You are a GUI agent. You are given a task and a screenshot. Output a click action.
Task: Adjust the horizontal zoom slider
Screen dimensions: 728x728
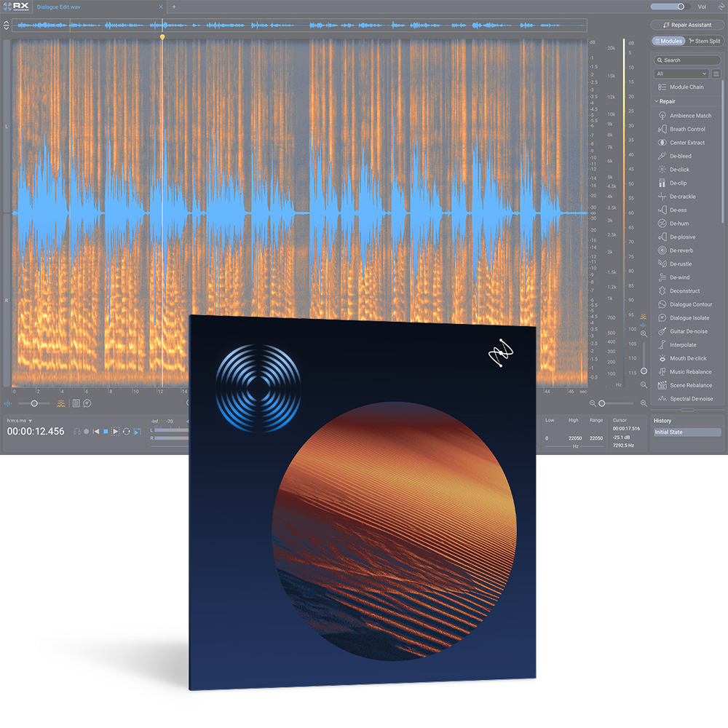pyautogui.click(x=617, y=403)
